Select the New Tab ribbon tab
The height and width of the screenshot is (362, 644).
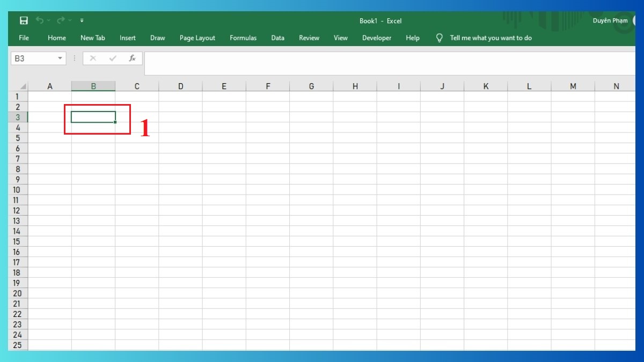click(92, 38)
